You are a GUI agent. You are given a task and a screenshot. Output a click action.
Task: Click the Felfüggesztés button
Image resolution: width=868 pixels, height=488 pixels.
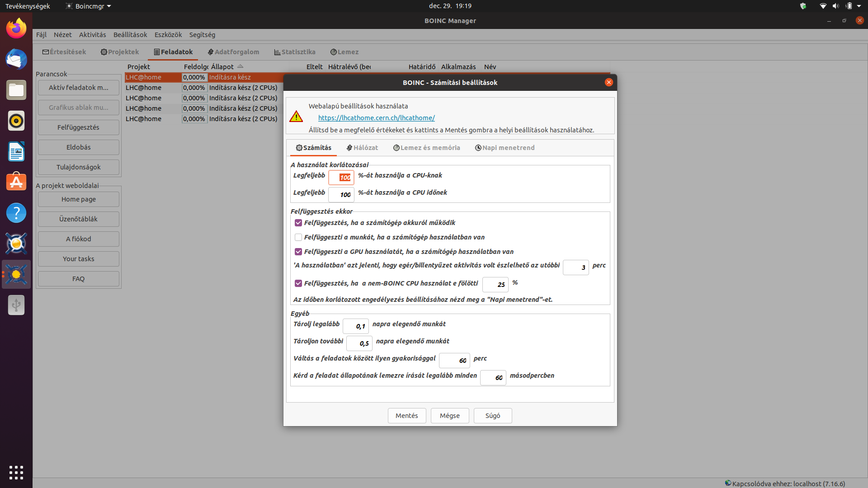click(79, 127)
